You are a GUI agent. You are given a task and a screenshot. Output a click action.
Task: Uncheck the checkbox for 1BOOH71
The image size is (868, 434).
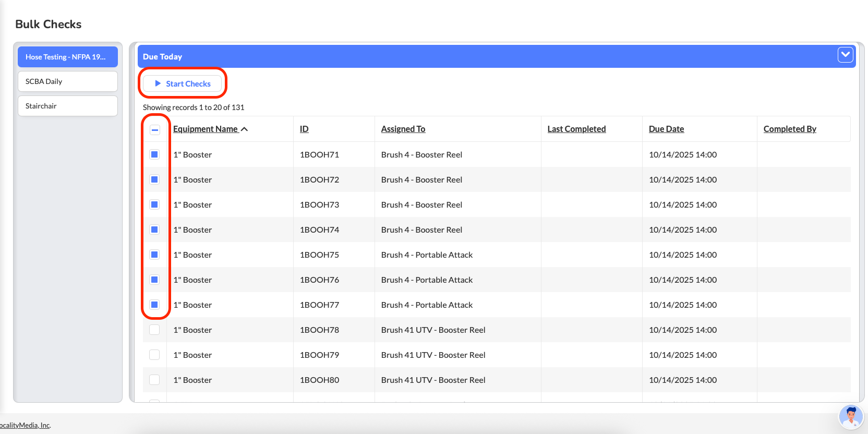(x=154, y=154)
